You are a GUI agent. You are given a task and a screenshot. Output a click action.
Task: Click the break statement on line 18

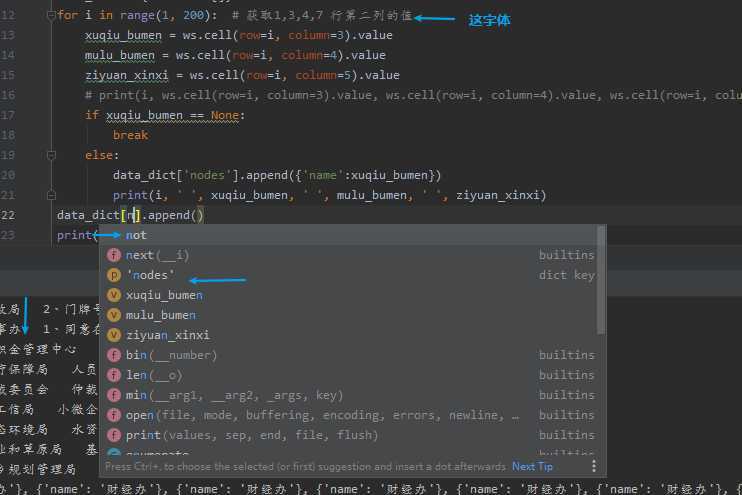point(131,135)
